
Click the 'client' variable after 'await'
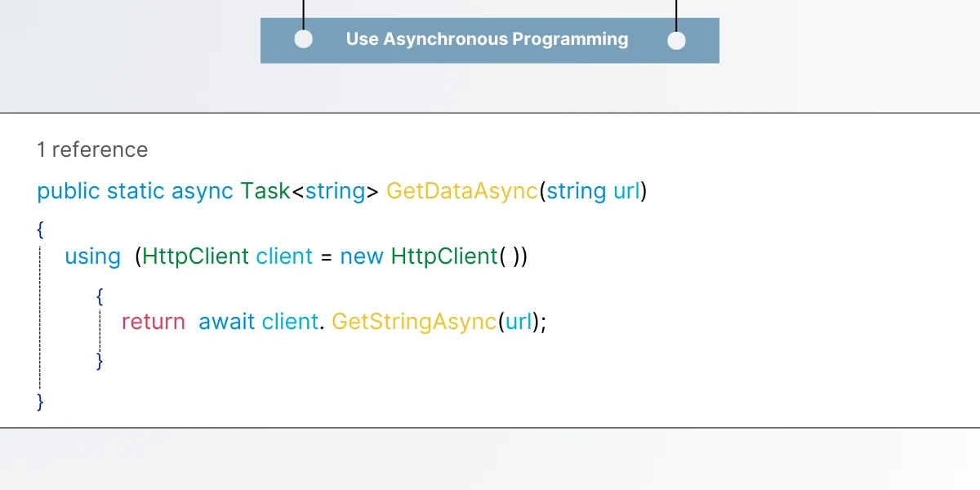pyautogui.click(x=290, y=322)
